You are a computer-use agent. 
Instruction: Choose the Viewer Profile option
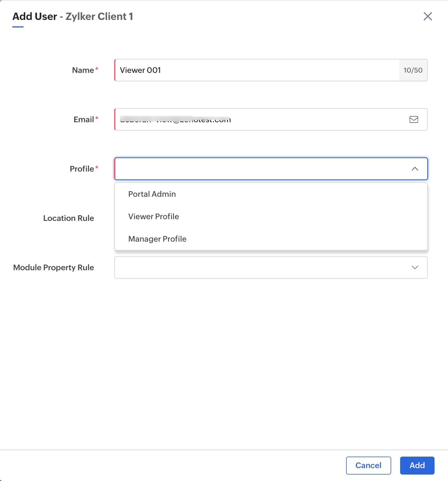tap(153, 216)
